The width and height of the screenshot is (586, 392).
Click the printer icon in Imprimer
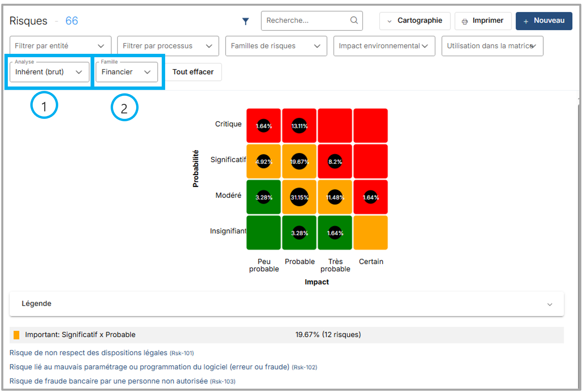464,21
